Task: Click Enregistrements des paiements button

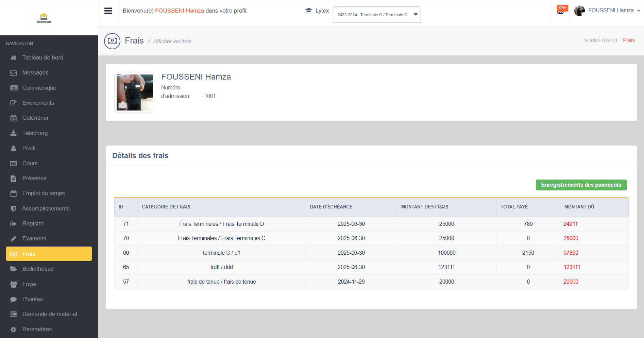Action: coord(581,185)
